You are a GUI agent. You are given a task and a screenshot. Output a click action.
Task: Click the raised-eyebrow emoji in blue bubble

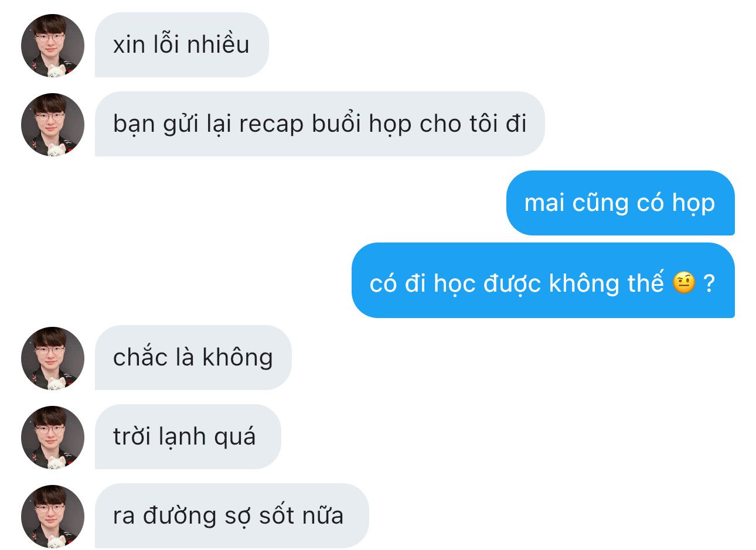click(684, 283)
